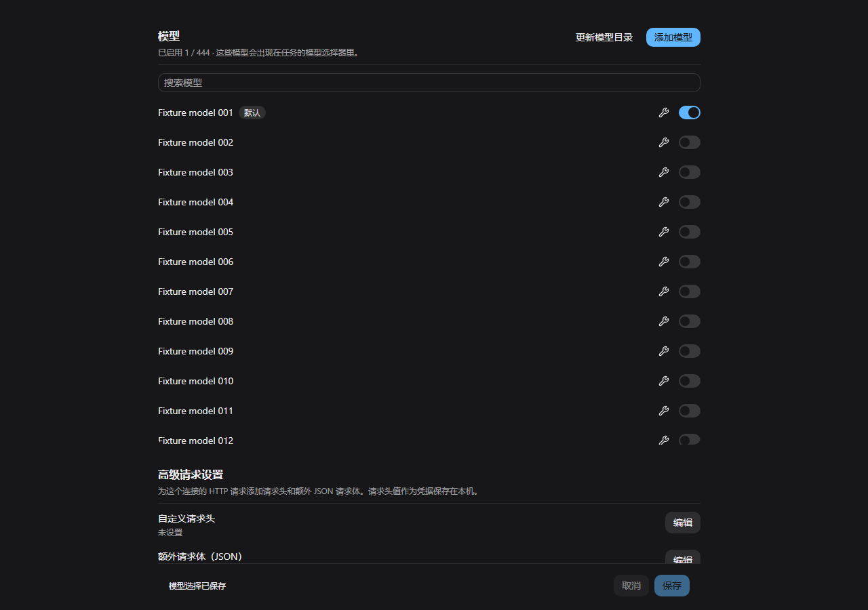Click the 模型选择已保存 status message
Viewport: 868px width, 610px height.
point(197,586)
